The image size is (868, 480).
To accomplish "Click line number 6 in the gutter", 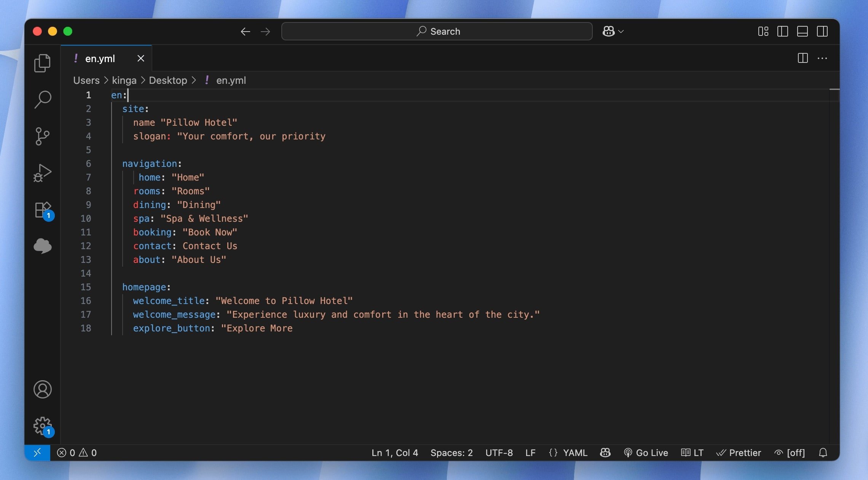I will click(x=88, y=163).
